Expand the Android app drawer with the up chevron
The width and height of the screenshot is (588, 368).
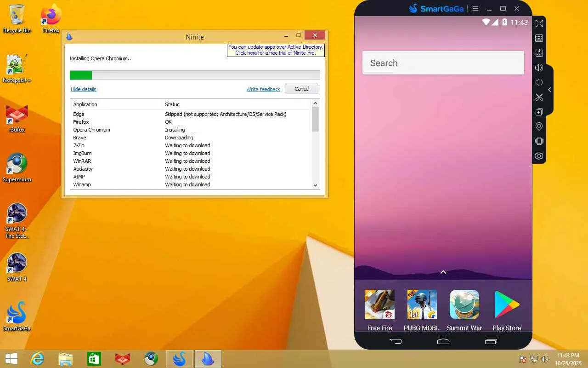(x=443, y=272)
